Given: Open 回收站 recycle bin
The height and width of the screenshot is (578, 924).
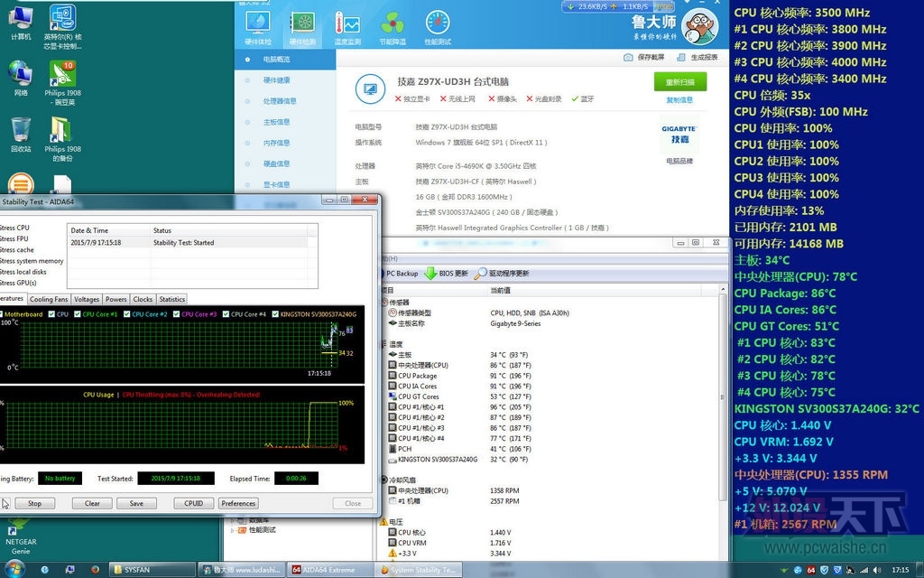Looking at the screenshot, I should pyautogui.click(x=21, y=135).
